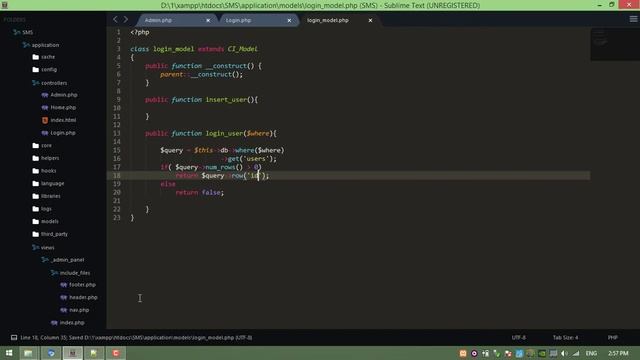The height and width of the screenshot is (360, 640).
Task: Open the tab list menu icon at top right
Action: tap(633, 19)
